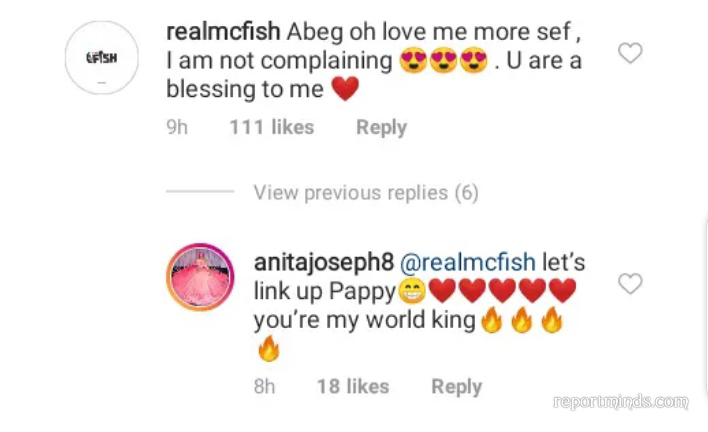Open the @realmcfish mention link

coord(467,264)
